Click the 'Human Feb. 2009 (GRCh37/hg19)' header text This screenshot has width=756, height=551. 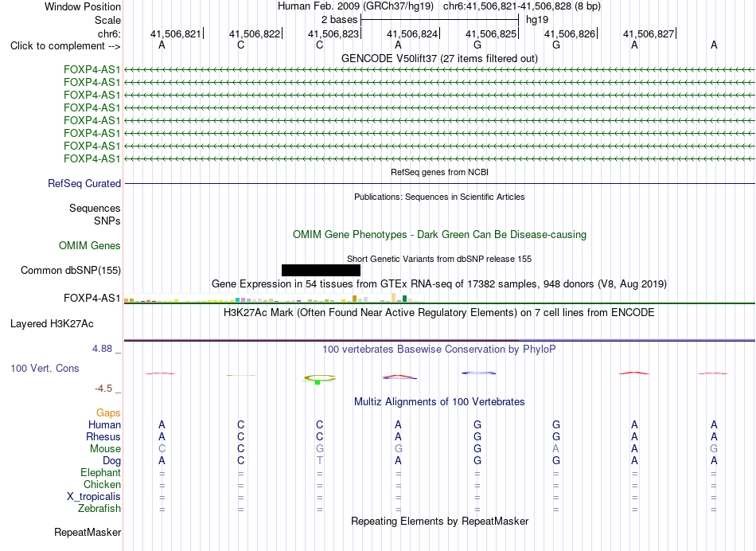click(x=356, y=6)
